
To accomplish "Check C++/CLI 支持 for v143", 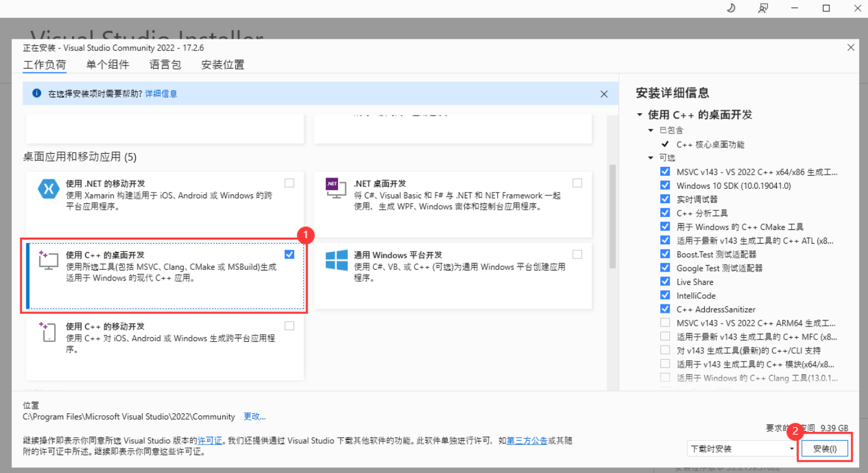I will [665, 350].
